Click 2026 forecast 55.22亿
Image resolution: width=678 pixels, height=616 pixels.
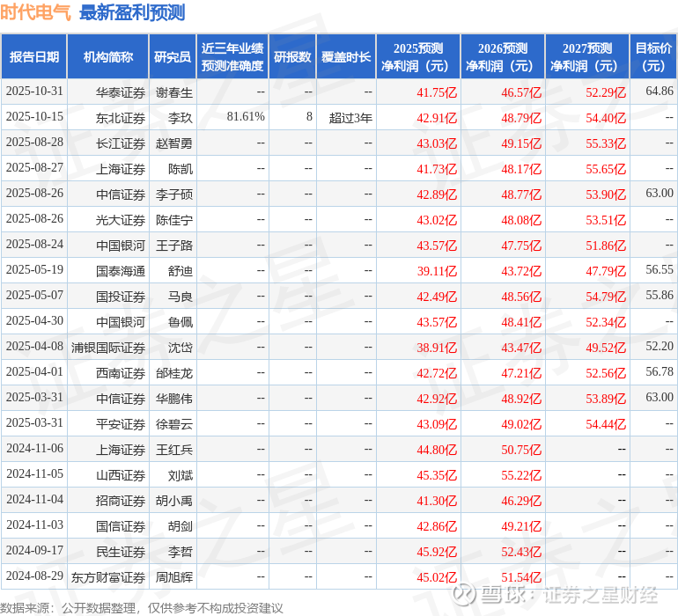click(521, 475)
